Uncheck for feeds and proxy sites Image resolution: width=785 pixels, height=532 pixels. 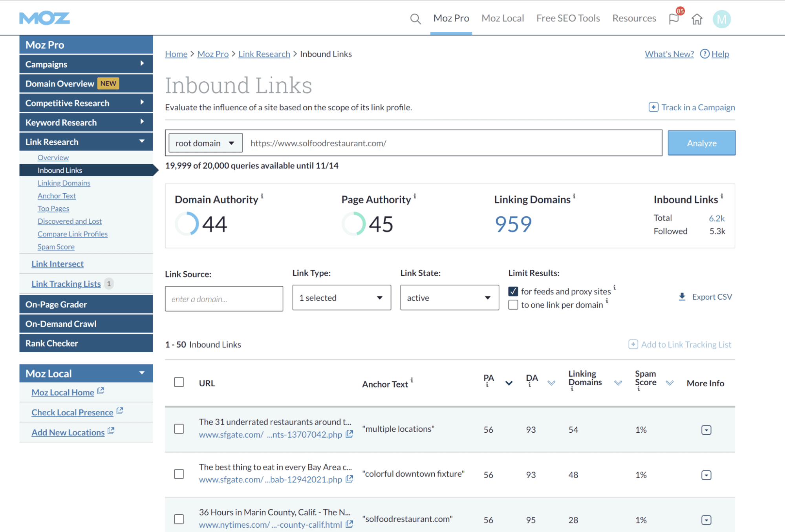513,291
